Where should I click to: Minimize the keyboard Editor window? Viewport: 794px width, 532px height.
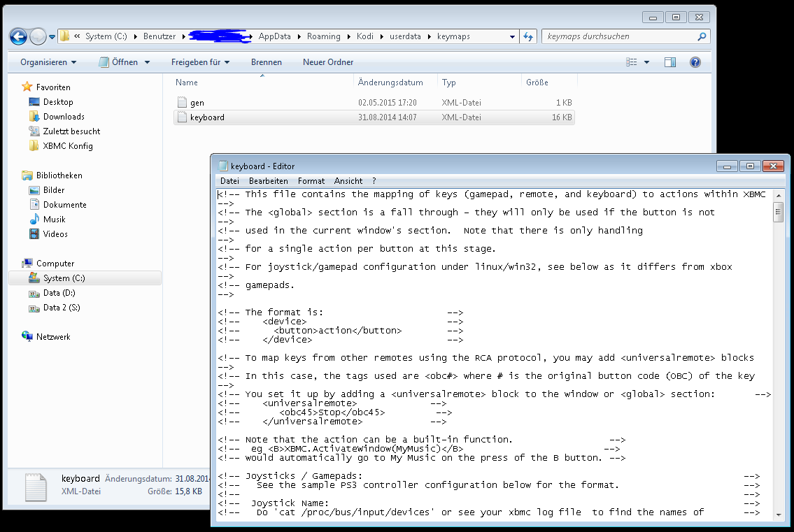coord(727,166)
